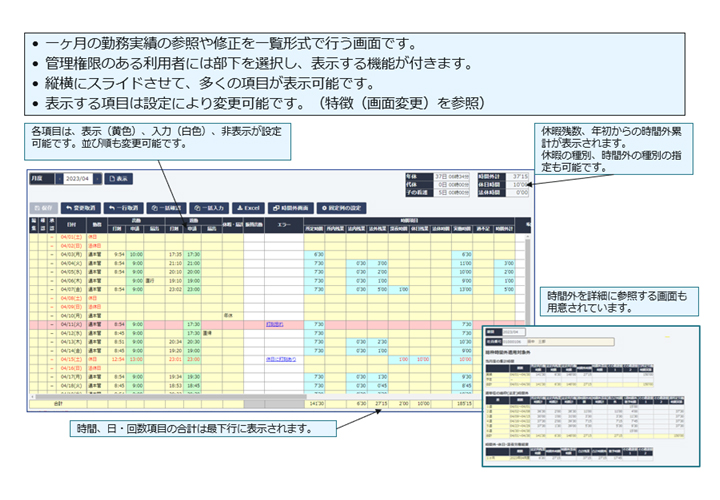Edit the 17:30 end time cell on 04/03
The height and width of the screenshot is (500, 720).
(192, 255)
